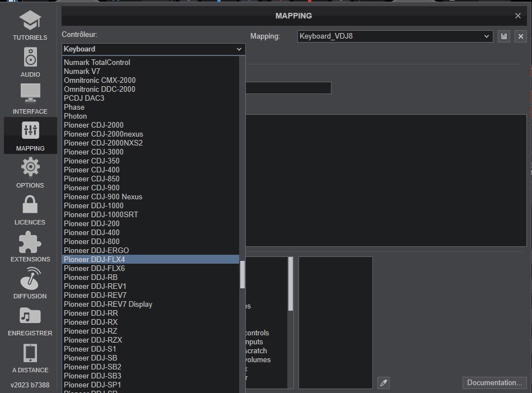
Task: Open the Tutoriels section icon
Action: (30, 20)
